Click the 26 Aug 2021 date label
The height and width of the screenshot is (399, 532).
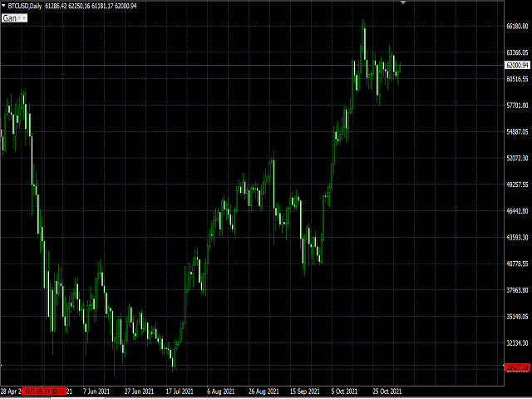(x=264, y=392)
